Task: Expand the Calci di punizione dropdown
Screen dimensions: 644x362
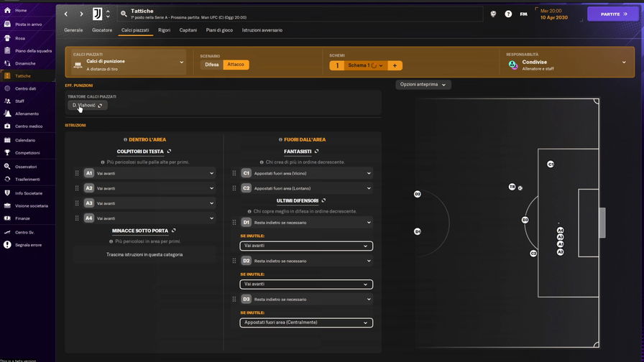Action: pos(129,62)
